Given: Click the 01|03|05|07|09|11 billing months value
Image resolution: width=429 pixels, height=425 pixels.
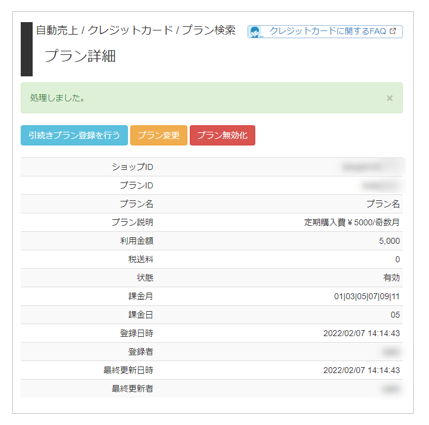Looking at the screenshot, I should [367, 296].
